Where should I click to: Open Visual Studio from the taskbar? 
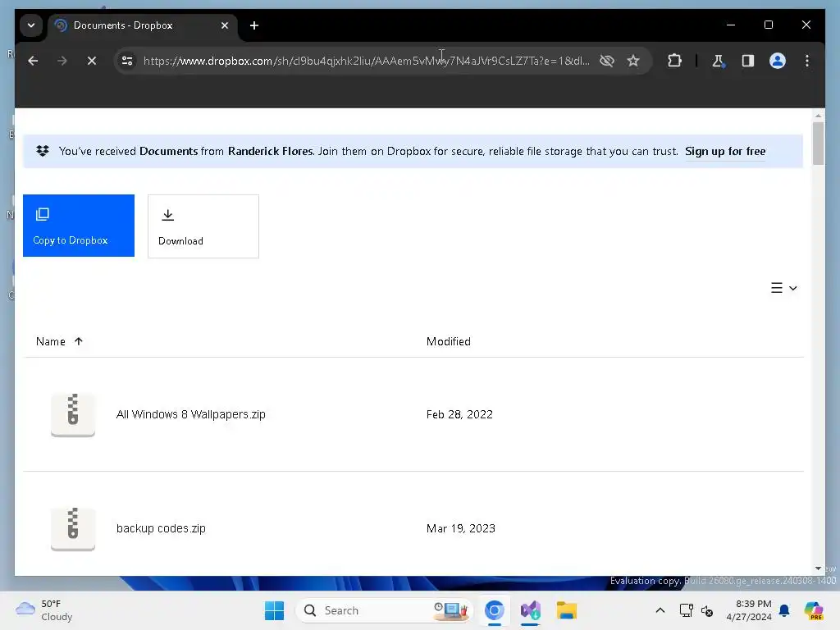pos(531,610)
